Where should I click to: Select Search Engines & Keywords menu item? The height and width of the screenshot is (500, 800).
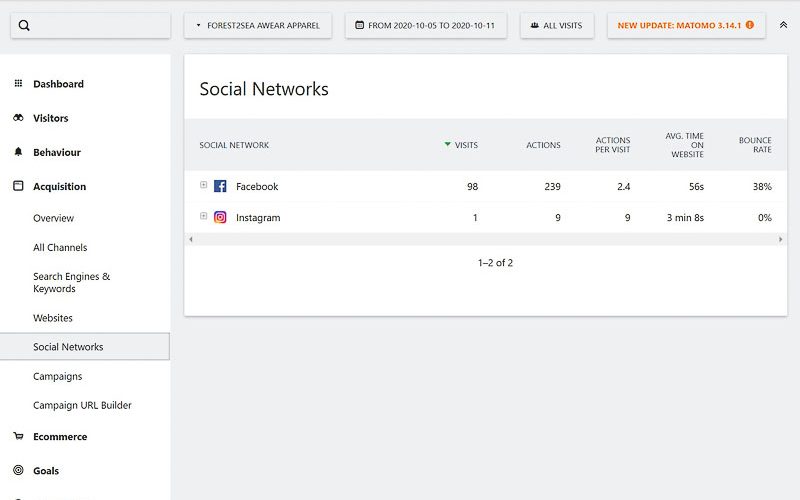(72, 283)
